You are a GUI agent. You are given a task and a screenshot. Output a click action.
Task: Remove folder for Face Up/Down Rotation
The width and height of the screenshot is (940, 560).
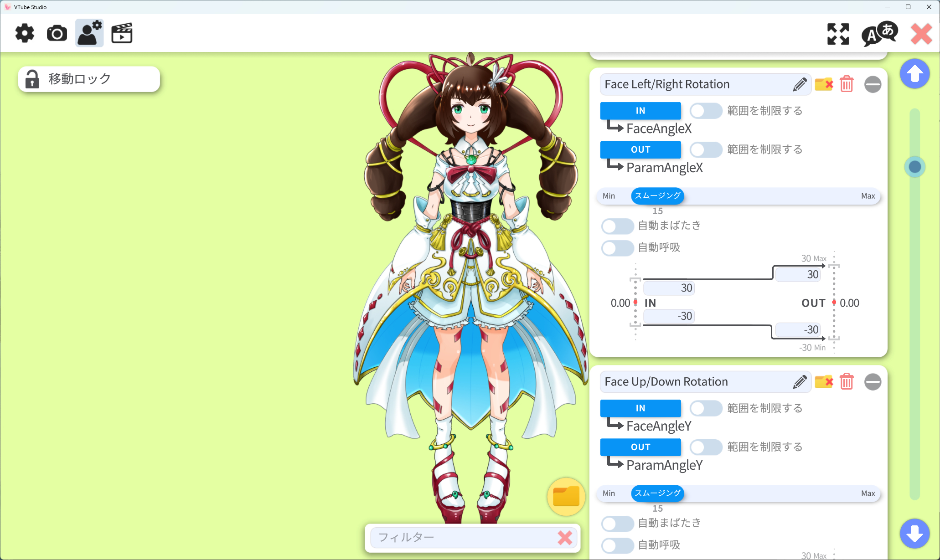824,382
